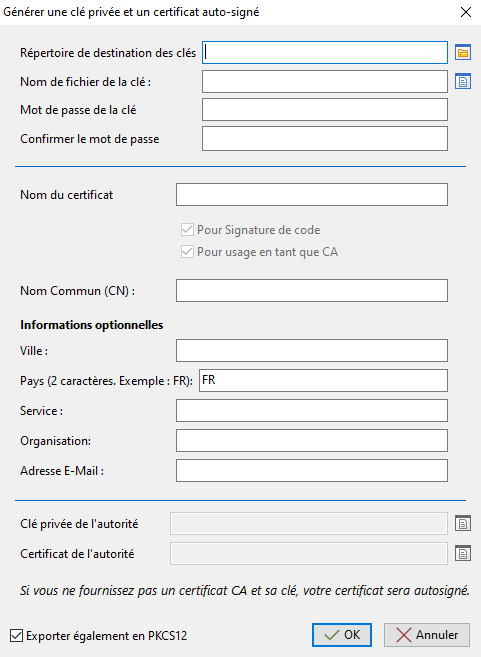Select the 'Ville' text field
Image resolution: width=481 pixels, height=657 pixels.
click(x=312, y=350)
